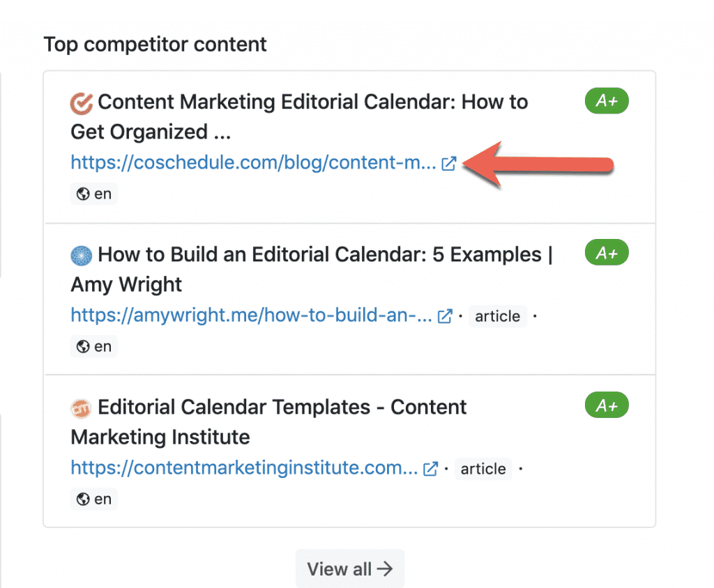Open title 'How to Build an Editorial Calendar'

pyautogui.click(x=319, y=255)
